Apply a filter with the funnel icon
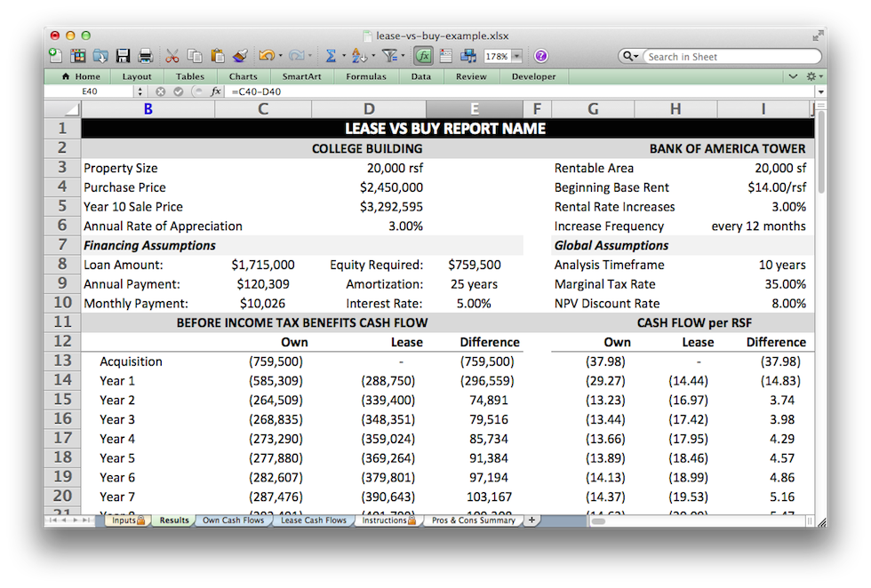 [388, 55]
